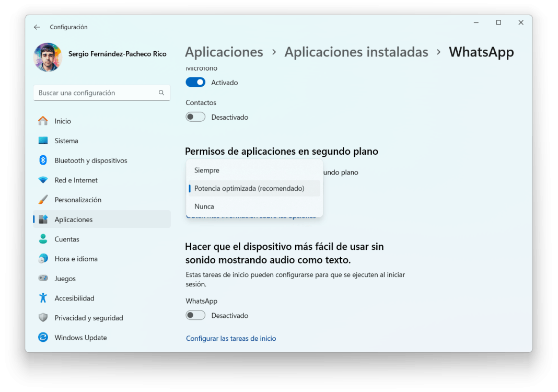
Task: Enable the Contactos permission toggle
Action: 195,117
